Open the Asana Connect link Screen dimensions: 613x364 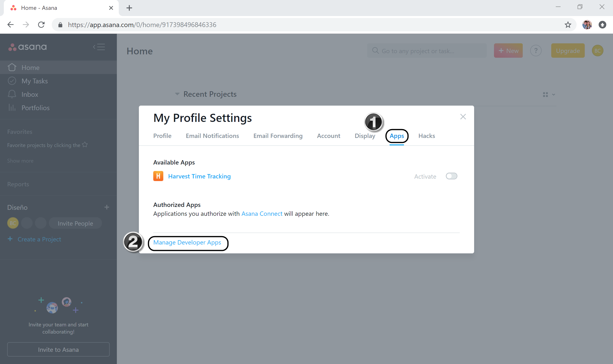pos(262,214)
